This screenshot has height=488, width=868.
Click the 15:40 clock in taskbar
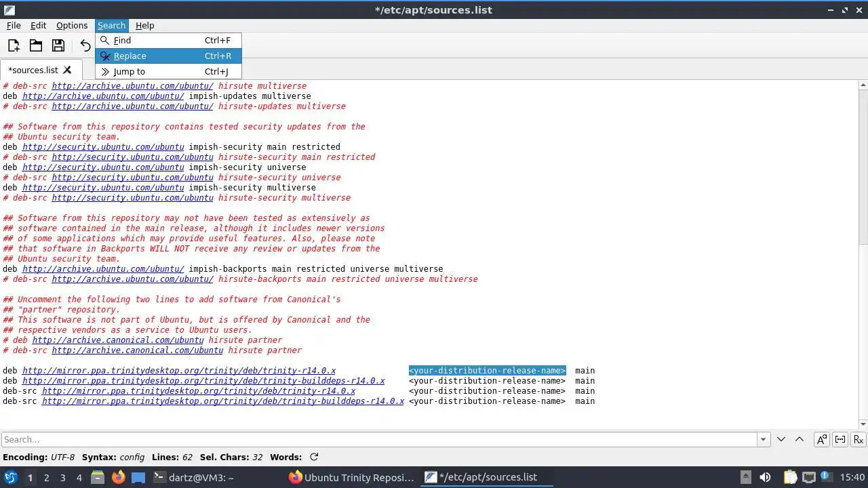click(852, 477)
